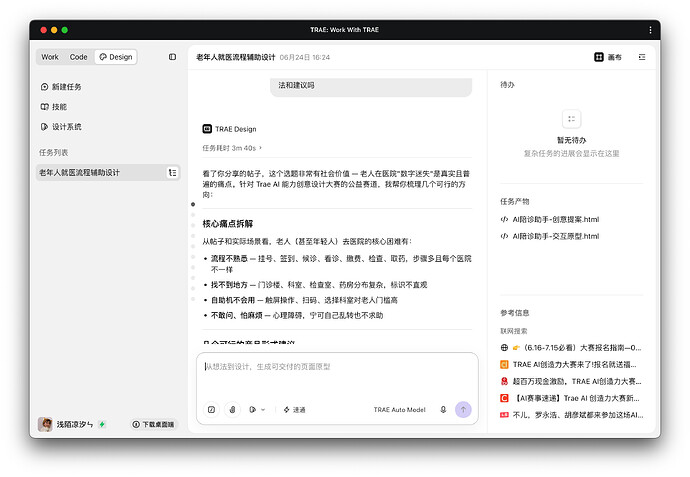The image size is (690, 477).
Task: Toggle the 速通 quick mode
Action: (294, 410)
